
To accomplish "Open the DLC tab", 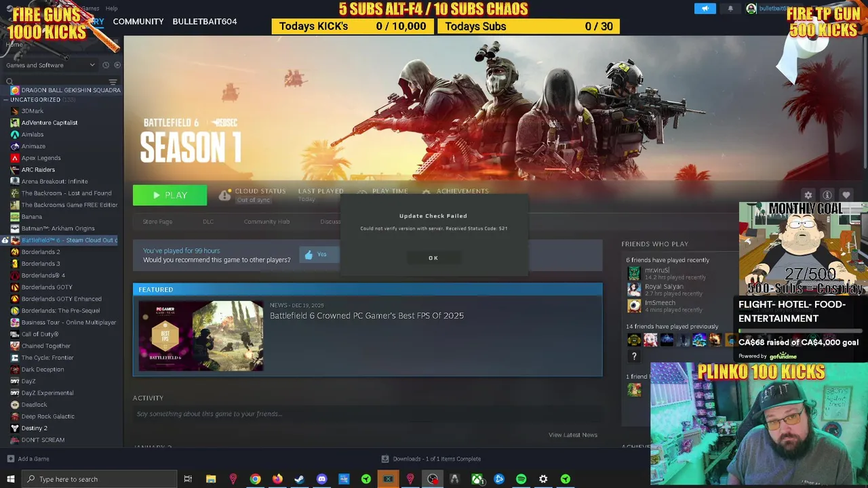I will [x=208, y=222].
